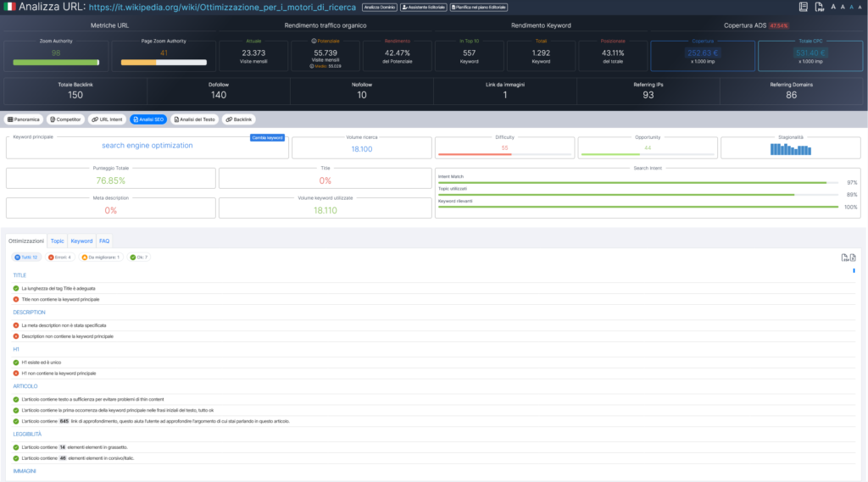The height and width of the screenshot is (482, 868).
Task: Click error icon for H1 keyword row
Action: click(16, 374)
